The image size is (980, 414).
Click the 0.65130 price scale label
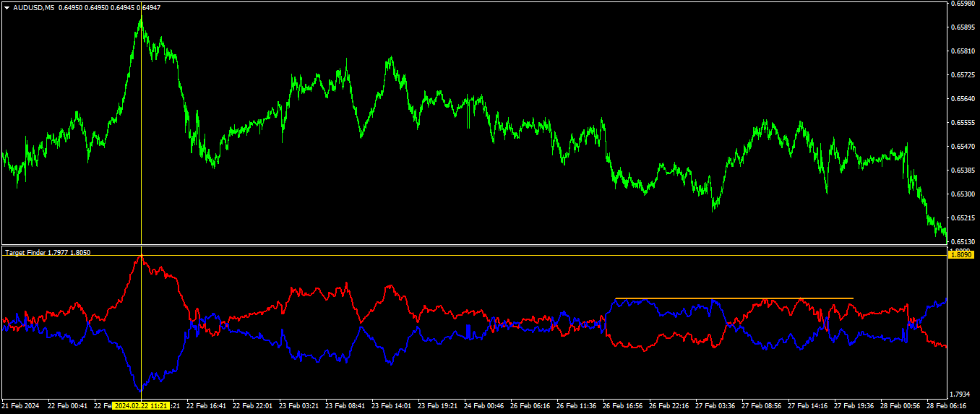pos(963,241)
